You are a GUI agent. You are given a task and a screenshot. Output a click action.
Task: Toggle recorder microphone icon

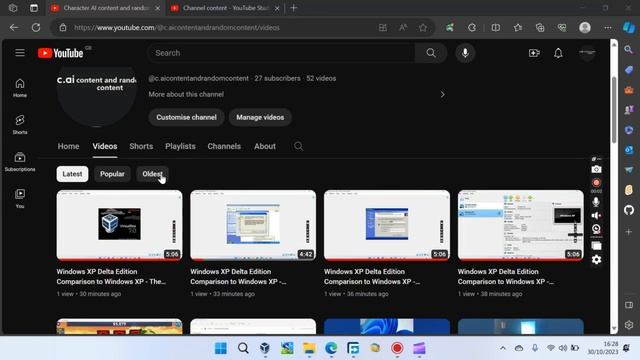click(x=596, y=201)
